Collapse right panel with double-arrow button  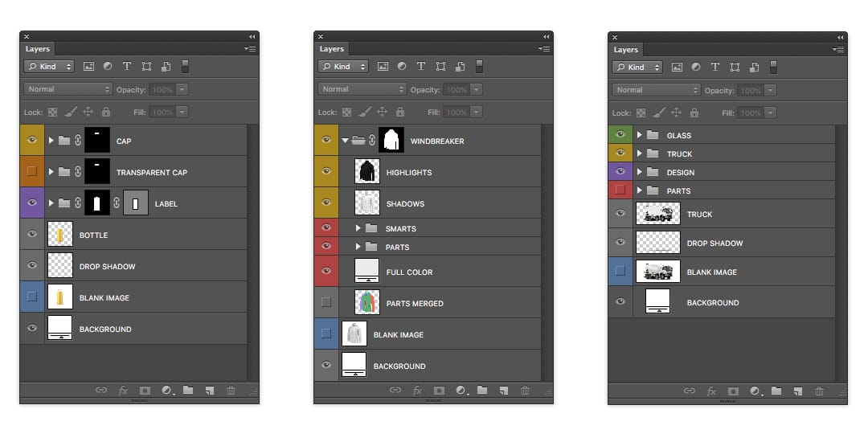coord(841,37)
